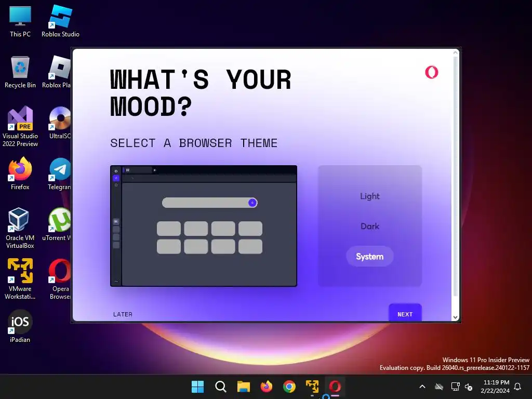This screenshot has width=532, height=399.
Task: Open File Explorer from the taskbar
Action: coord(243,387)
